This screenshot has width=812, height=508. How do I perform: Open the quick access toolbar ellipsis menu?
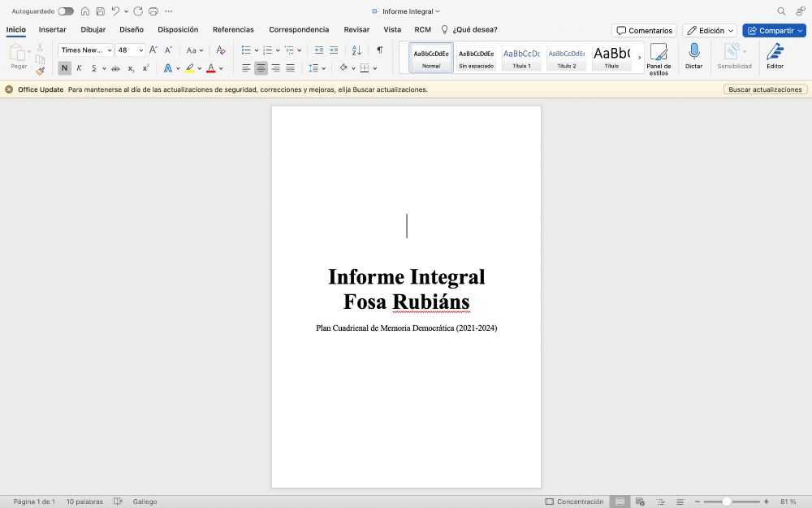[x=169, y=11]
